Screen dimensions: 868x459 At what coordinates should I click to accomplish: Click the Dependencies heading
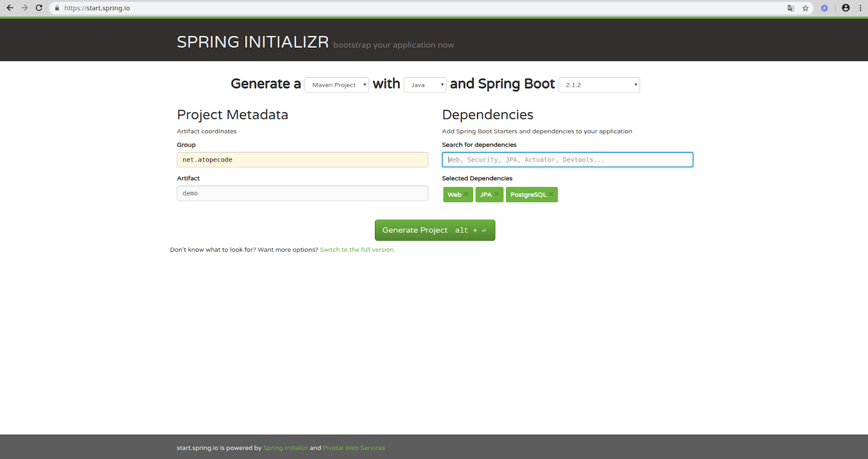click(x=488, y=115)
